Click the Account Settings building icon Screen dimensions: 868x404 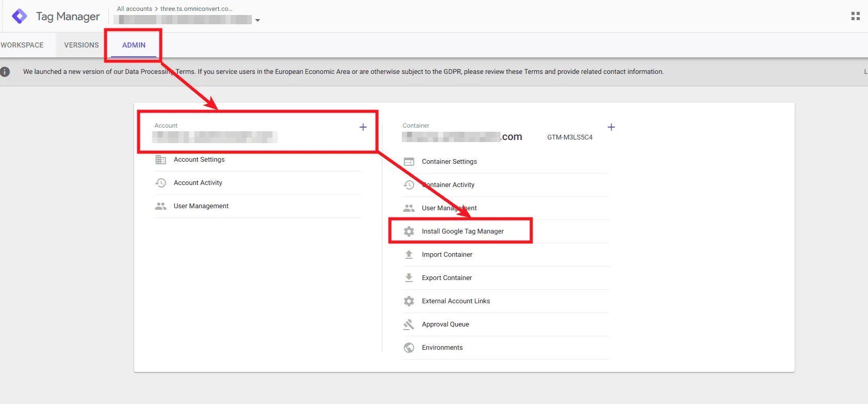pos(160,160)
